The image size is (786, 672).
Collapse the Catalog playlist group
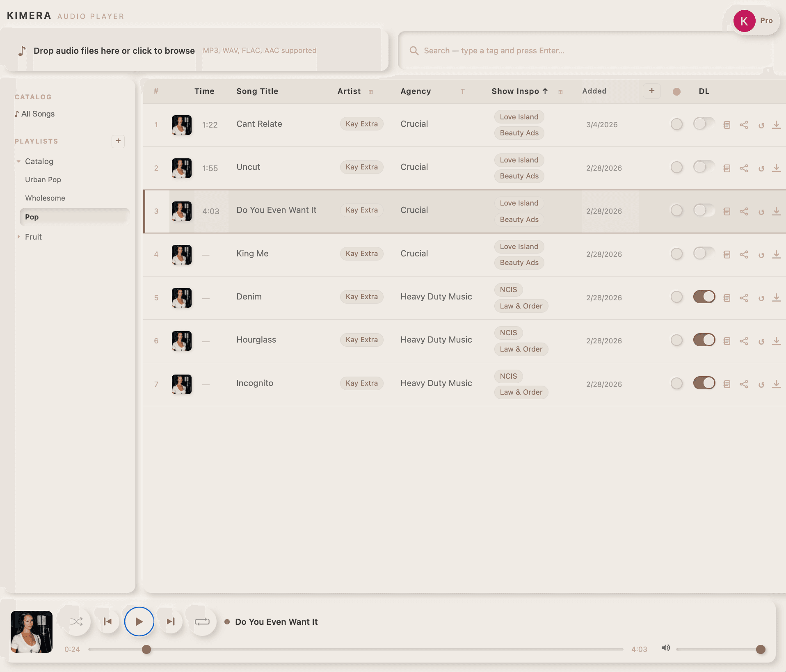point(19,161)
